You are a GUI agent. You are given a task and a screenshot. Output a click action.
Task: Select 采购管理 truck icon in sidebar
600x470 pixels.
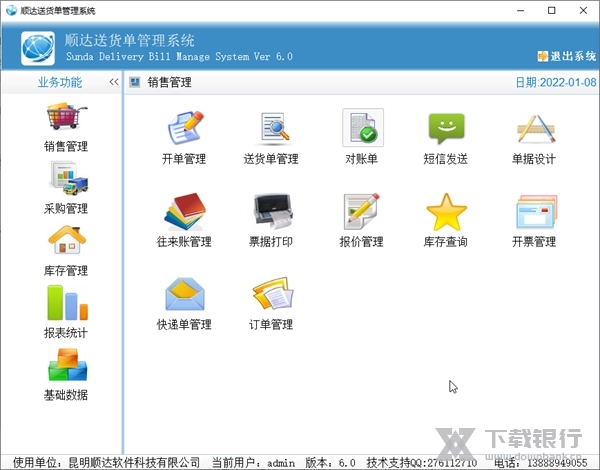tap(69, 178)
